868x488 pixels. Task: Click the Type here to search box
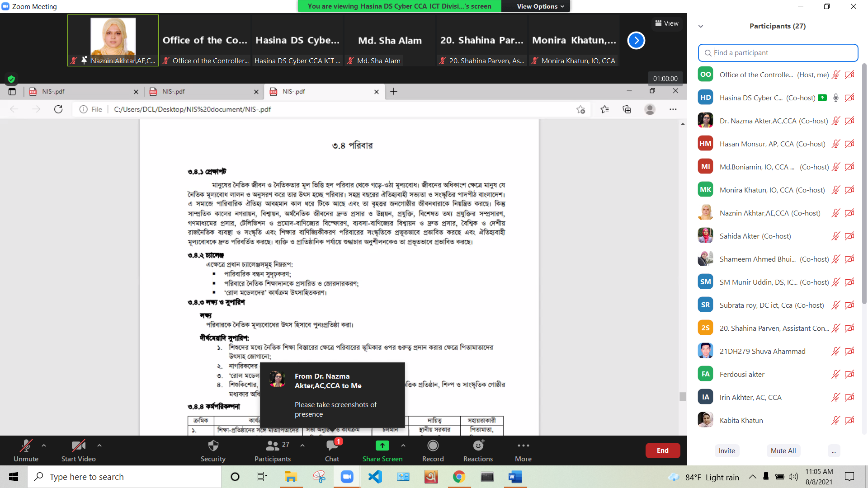click(x=124, y=477)
